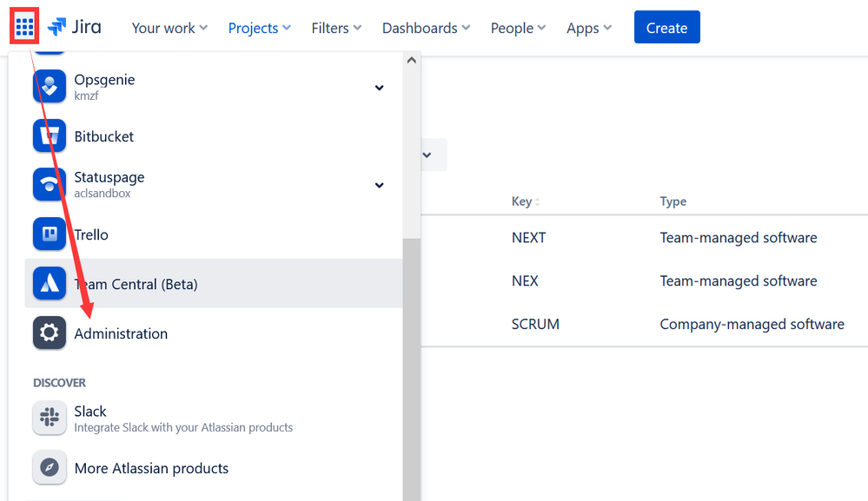The height and width of the screenshot is (501, 868).
Task: Open the Projects menu
Action: coord(259,28)
